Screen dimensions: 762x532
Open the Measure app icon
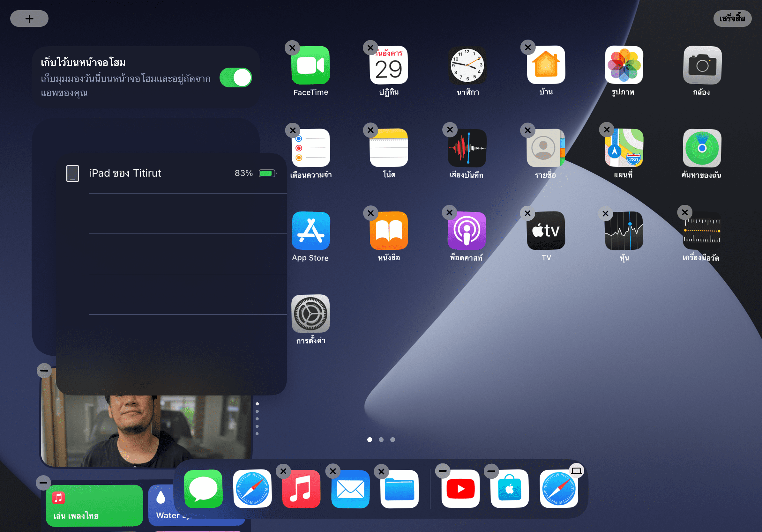(x=702, y=231)
